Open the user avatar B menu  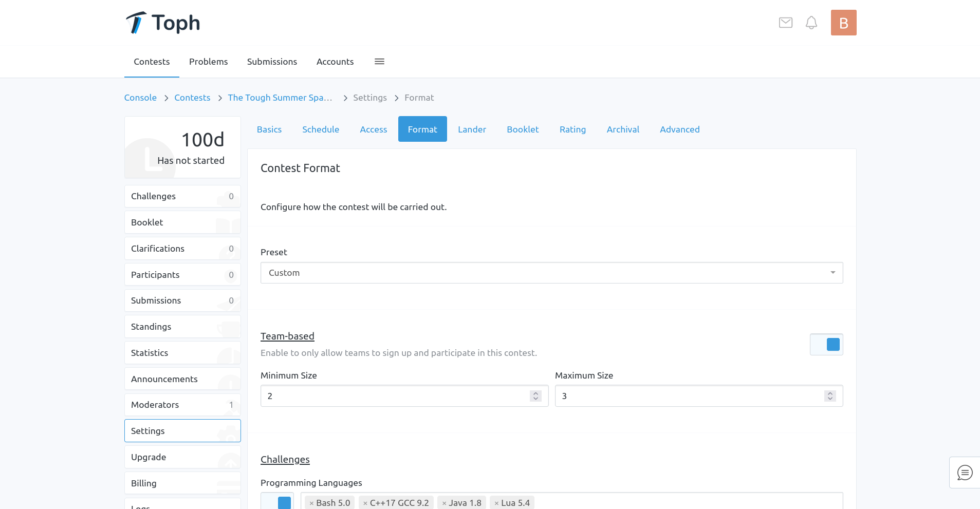[x=843, y=23]
